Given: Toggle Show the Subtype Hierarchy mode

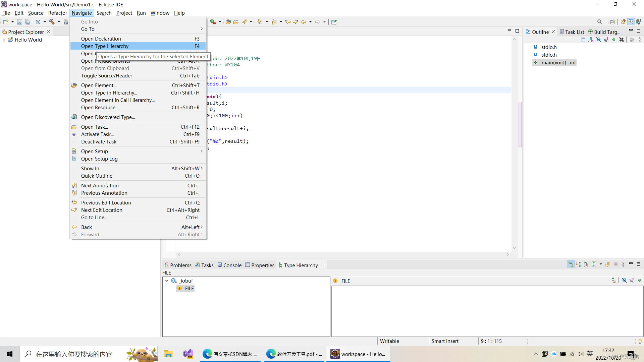Looking at the screenshot, I should click(x=586, y=264).
